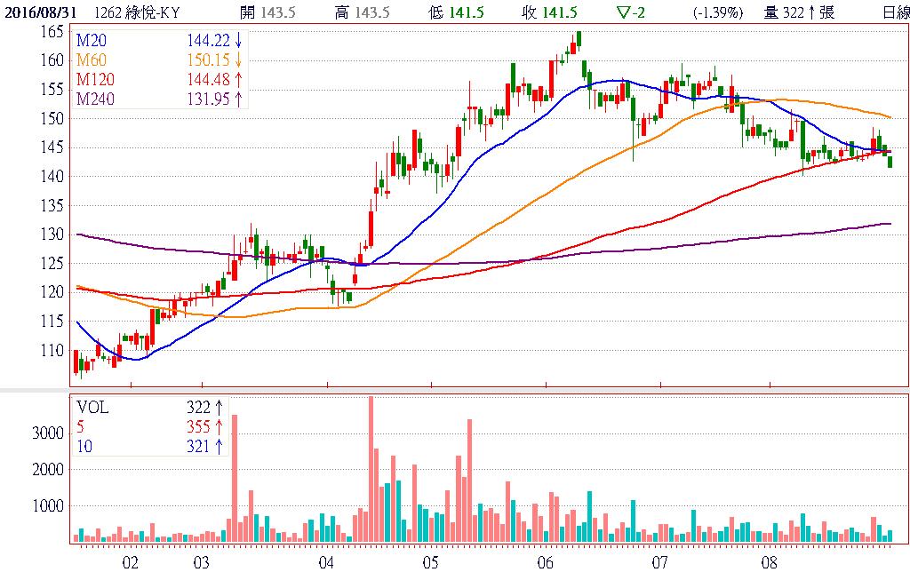Click the 06 month label on time axis
Viewport: 910px width, 588px height.
[x=545, y=563]
